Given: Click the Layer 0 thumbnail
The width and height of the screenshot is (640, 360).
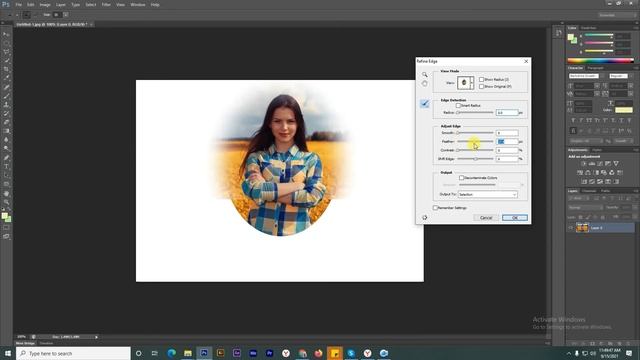Looking at the screenshot, I should [582, 228].
